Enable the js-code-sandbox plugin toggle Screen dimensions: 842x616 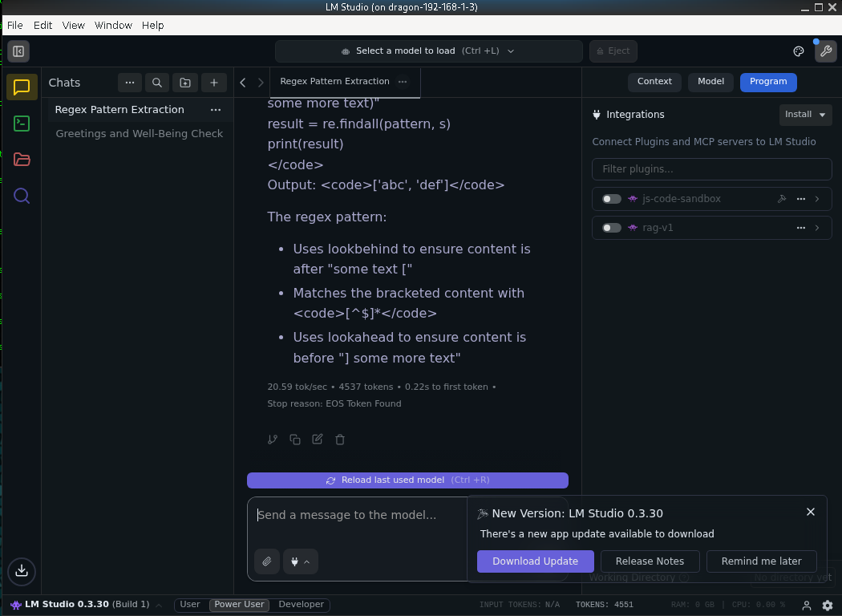point(612,199)
